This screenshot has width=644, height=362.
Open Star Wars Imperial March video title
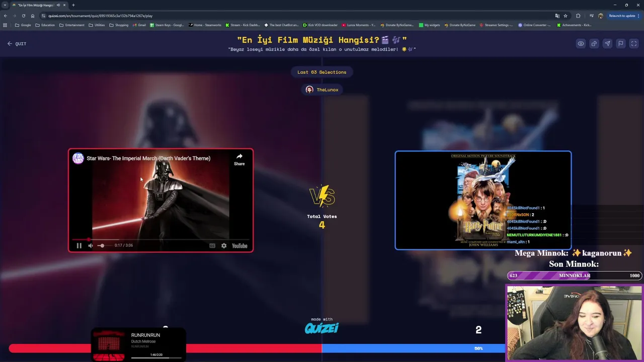point(148,158)
